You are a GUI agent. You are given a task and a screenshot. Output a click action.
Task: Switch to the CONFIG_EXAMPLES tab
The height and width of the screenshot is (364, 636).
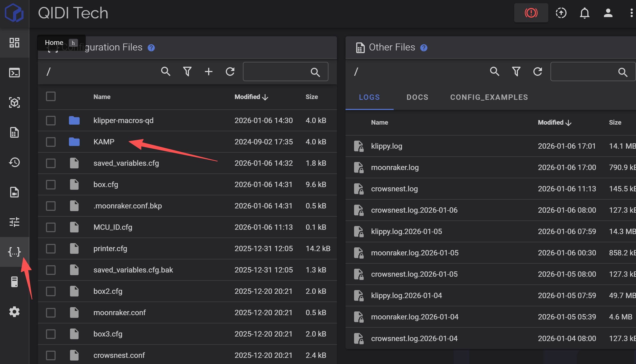[x=489, y=97]
